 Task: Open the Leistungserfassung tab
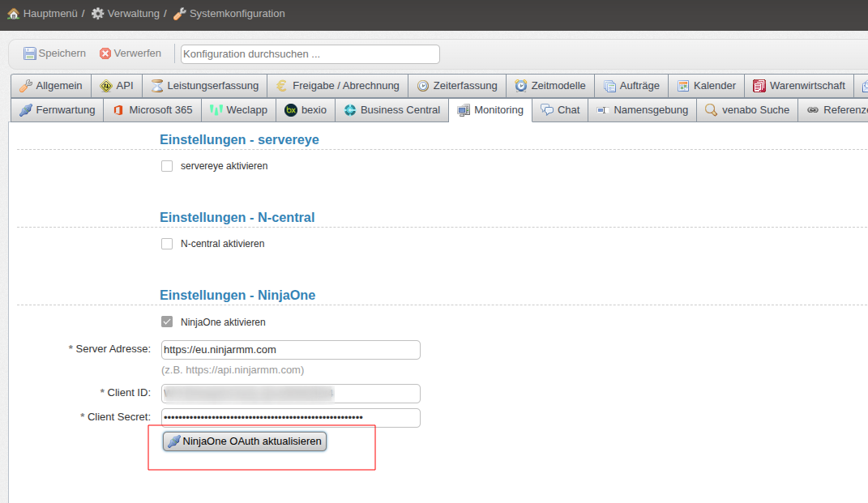pos(205,86)
